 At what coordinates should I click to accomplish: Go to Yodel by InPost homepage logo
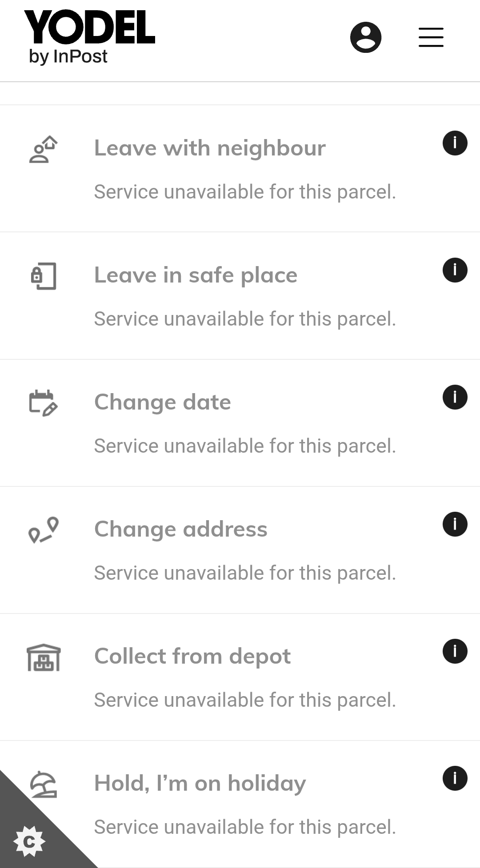coord(89,37)
